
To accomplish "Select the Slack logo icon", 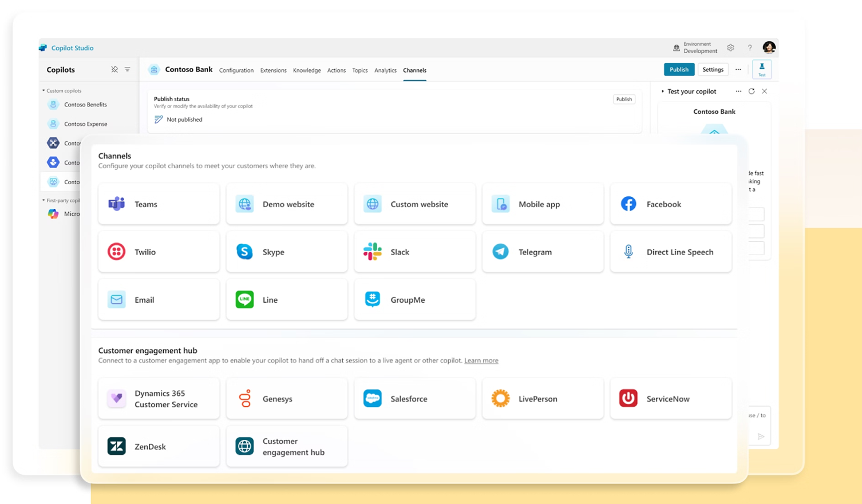I will (x=373, y=252).
